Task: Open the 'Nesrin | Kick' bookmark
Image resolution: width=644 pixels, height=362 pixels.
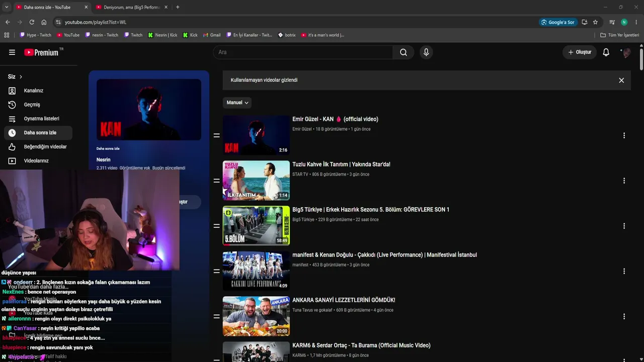Action: point(163,35)
